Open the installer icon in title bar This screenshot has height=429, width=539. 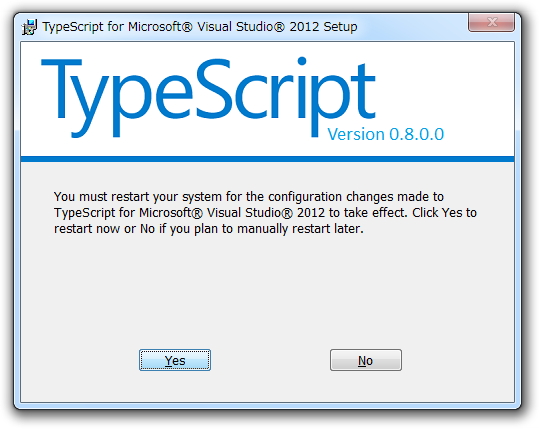point(30,27)
